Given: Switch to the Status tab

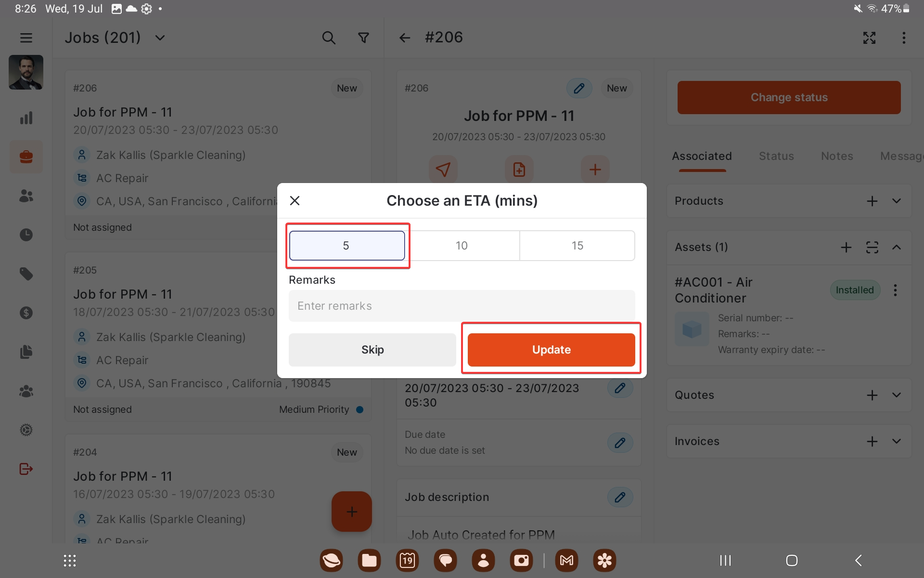Looking at the screenshot, I should 776,156.
